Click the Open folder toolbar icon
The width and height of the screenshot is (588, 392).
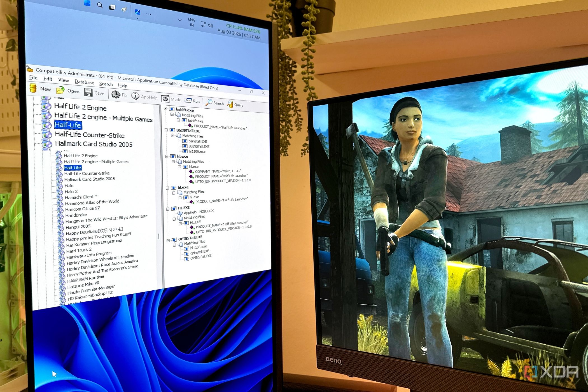click(60, 90)
